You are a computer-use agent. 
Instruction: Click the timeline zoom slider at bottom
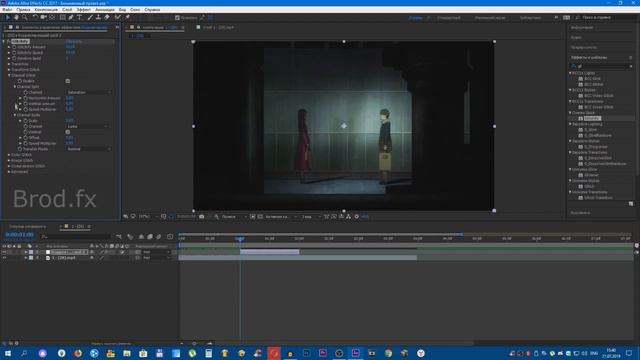tap(195, 344)
